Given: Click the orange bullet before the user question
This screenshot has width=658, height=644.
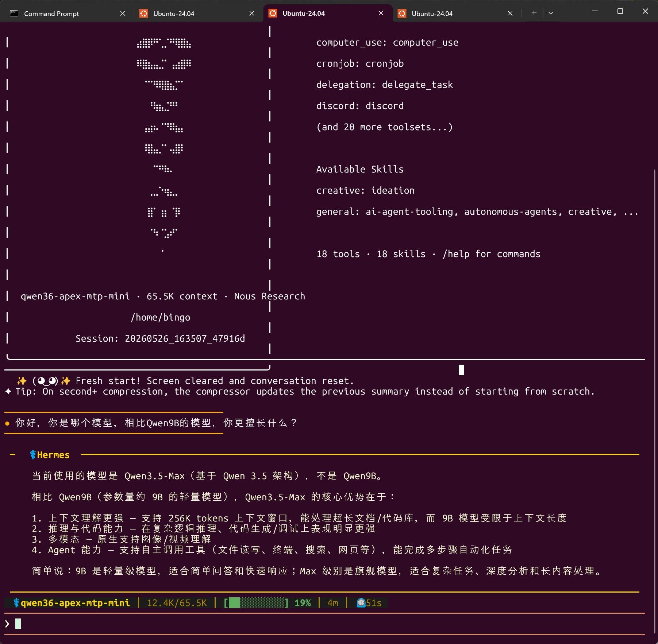Looking at the screenshot, I should [7, 423].
